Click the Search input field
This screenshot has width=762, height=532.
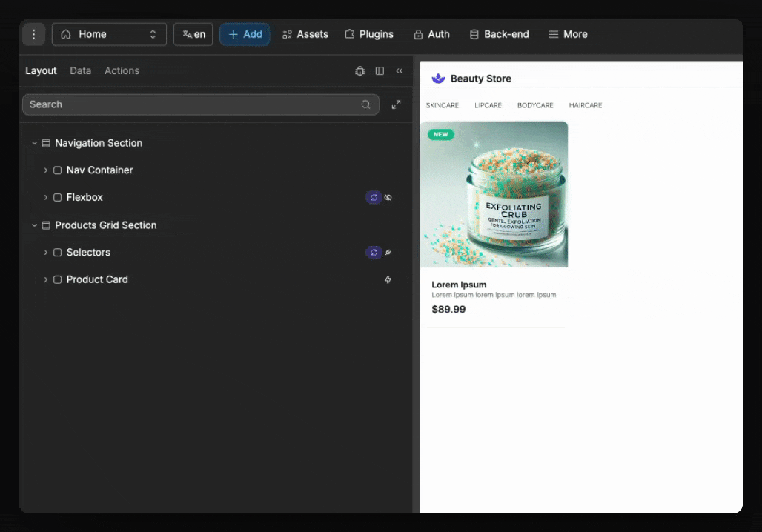[x=193, y=104]
